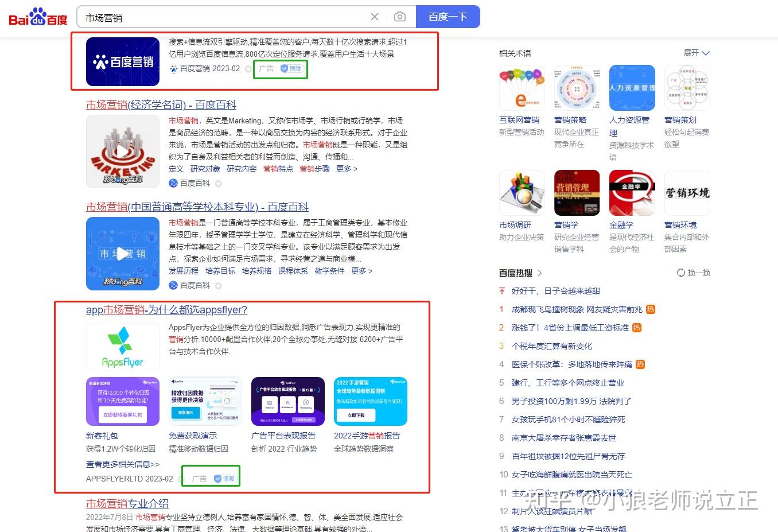
Task: Open 营销策略 related term image
Action: click(577, 88)
